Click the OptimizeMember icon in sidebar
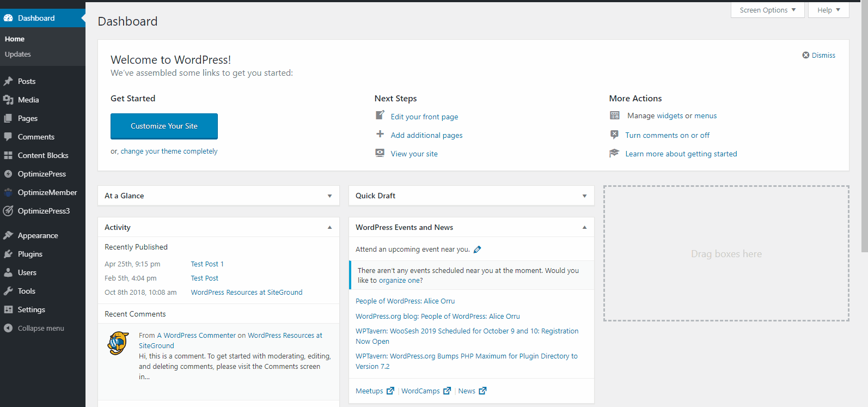 click(8, 192)
